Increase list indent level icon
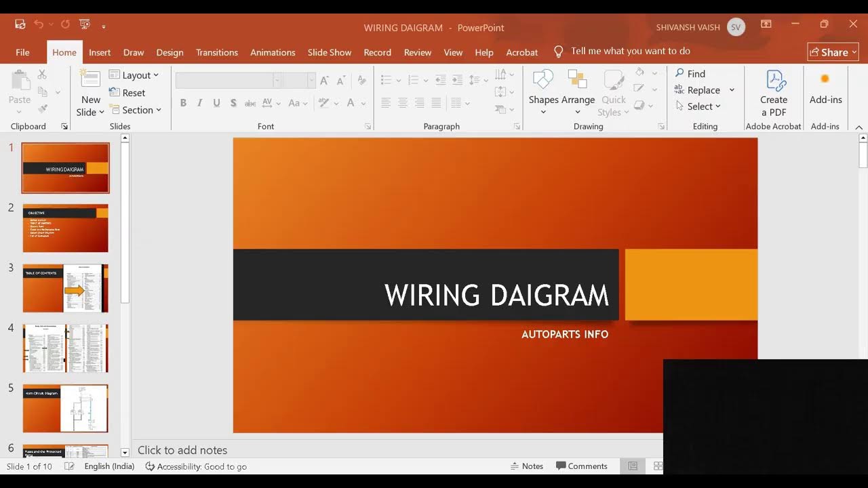 coord(458,80)
